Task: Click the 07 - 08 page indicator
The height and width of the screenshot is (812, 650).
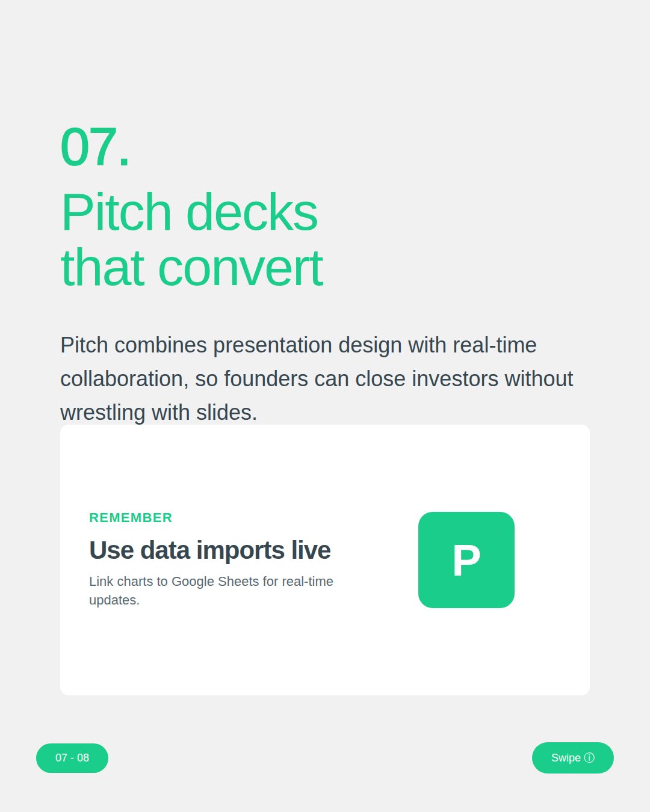Action: pos(72,758)
